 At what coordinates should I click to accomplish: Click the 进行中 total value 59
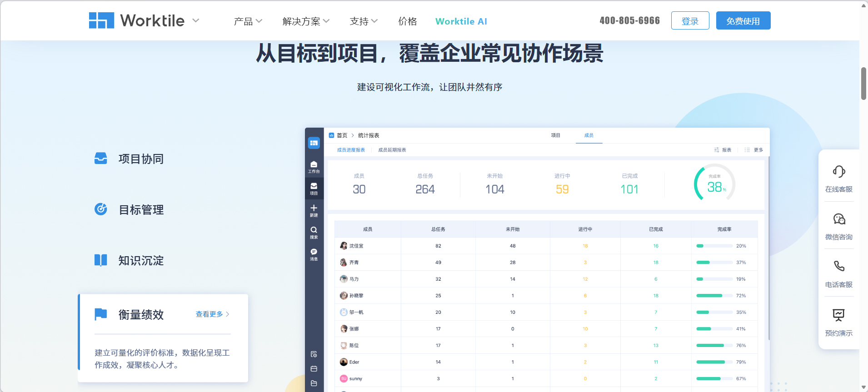(562, 189)
